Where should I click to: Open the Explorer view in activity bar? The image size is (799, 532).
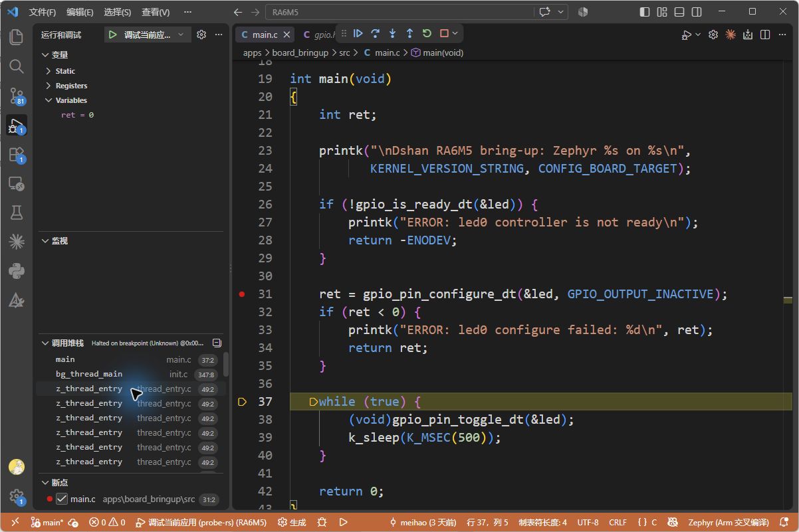17,37
